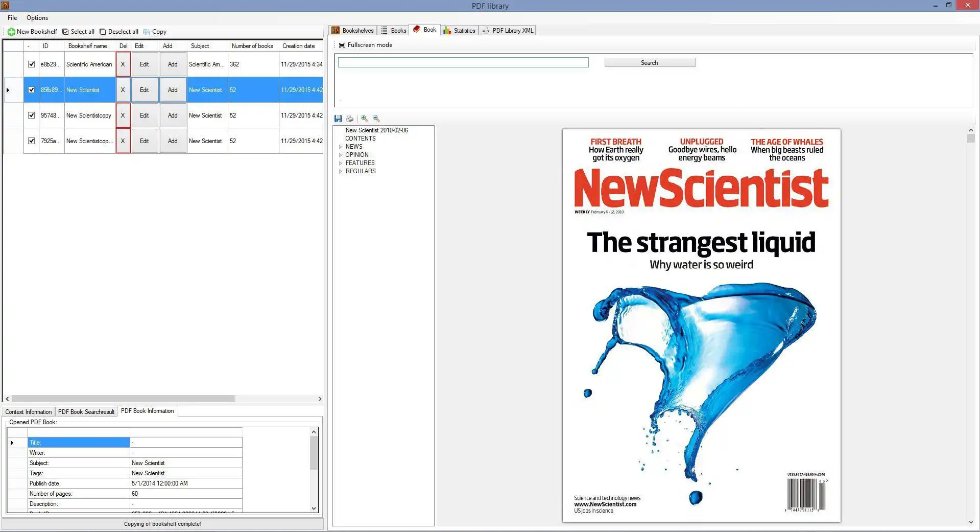Switch to the PDF Library XML tab
980x532 pixels.
point(508,31)
